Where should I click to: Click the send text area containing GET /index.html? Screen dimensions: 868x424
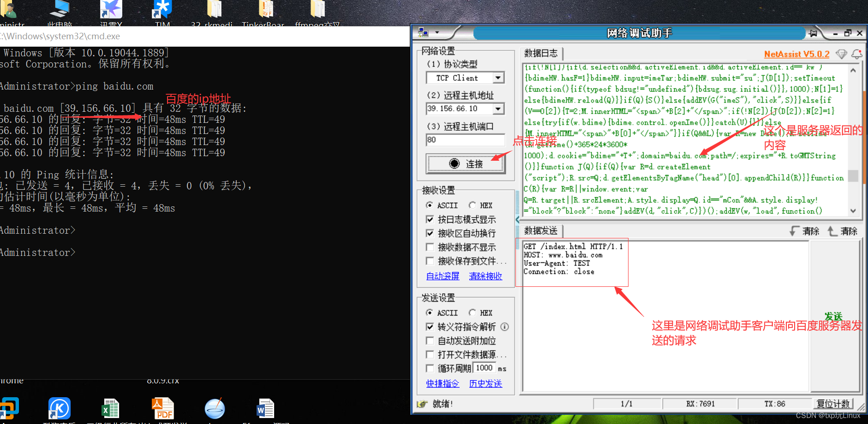666,315
